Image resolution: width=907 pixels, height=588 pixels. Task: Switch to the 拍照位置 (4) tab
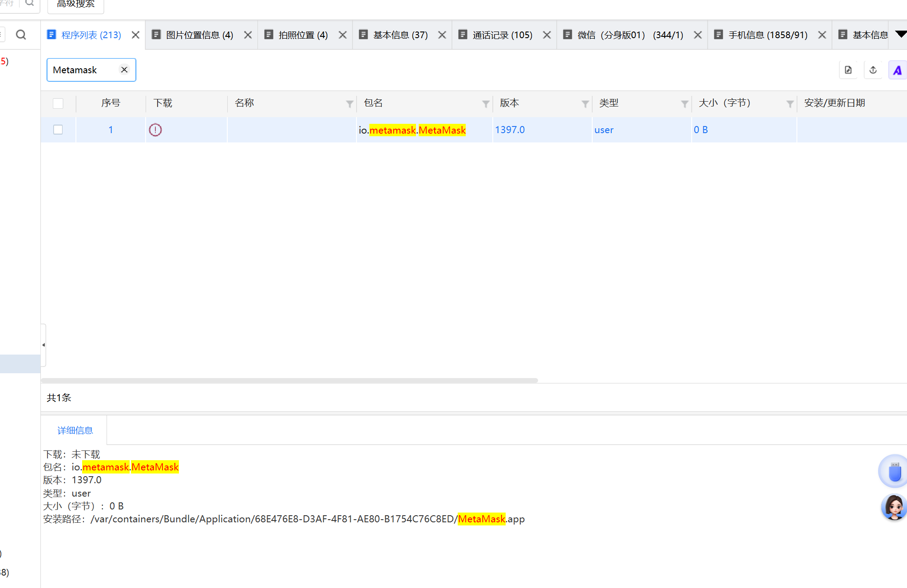(x=303, y=35)
